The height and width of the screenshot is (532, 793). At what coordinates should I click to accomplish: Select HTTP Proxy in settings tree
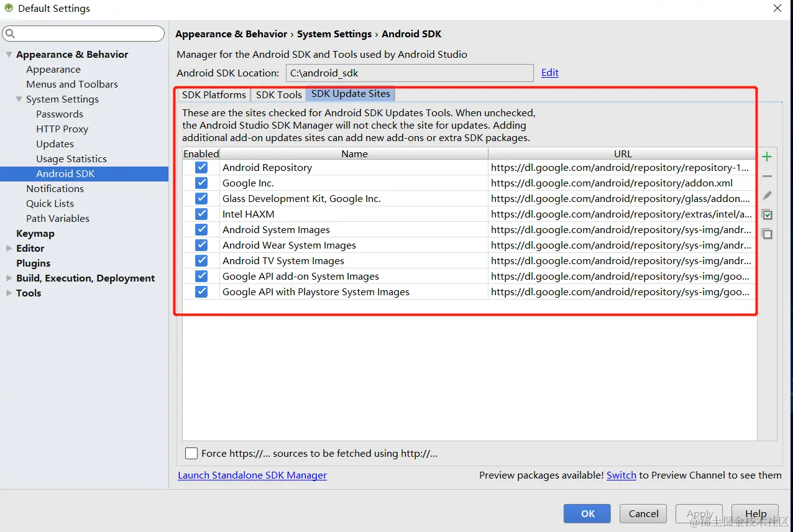(x=62, y=129)
